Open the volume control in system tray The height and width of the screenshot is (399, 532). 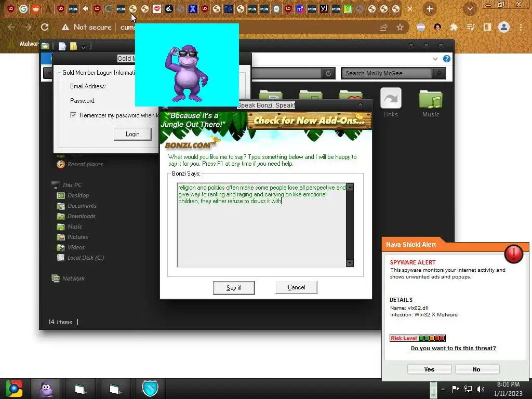click(481, 389)
